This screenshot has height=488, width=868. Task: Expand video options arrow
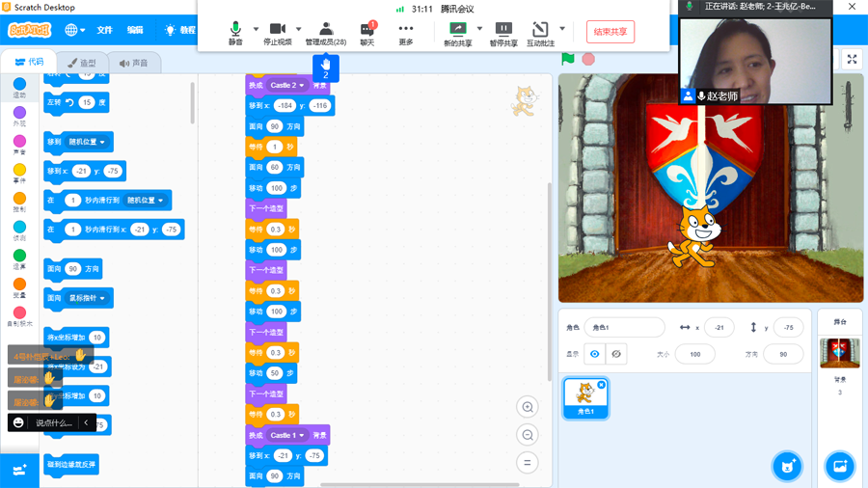tap(298, 29)
